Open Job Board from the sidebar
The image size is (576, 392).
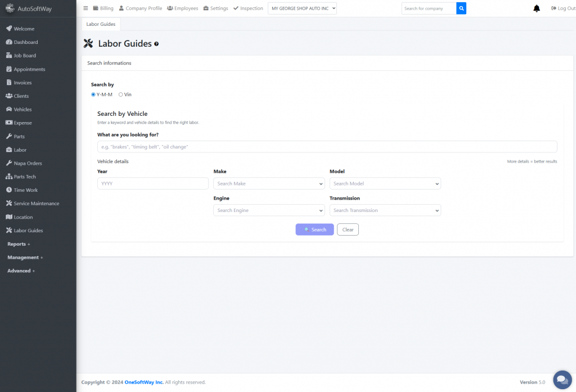click(25, 56)
